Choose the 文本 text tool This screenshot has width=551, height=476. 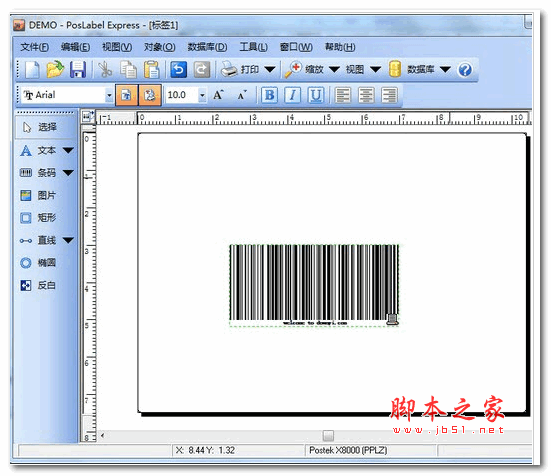pyautogui.click(x=38, y=151)
